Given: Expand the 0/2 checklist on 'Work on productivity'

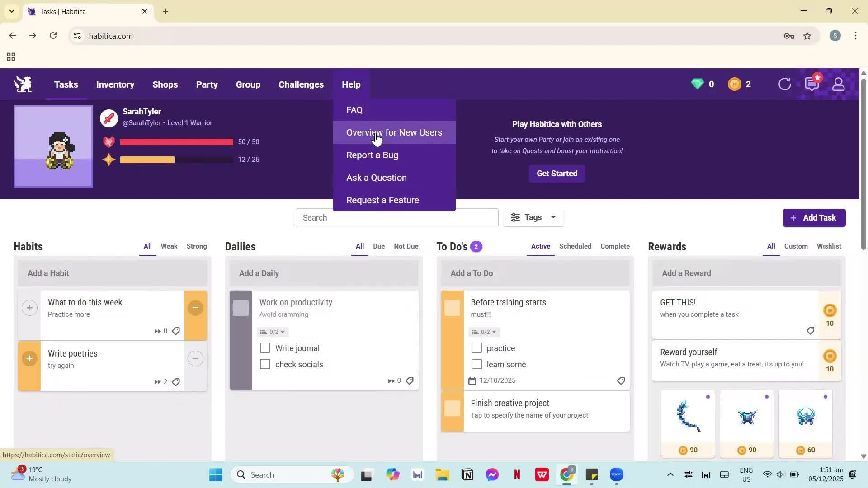Looking at the screenshot, I should [x=272, y=332].
